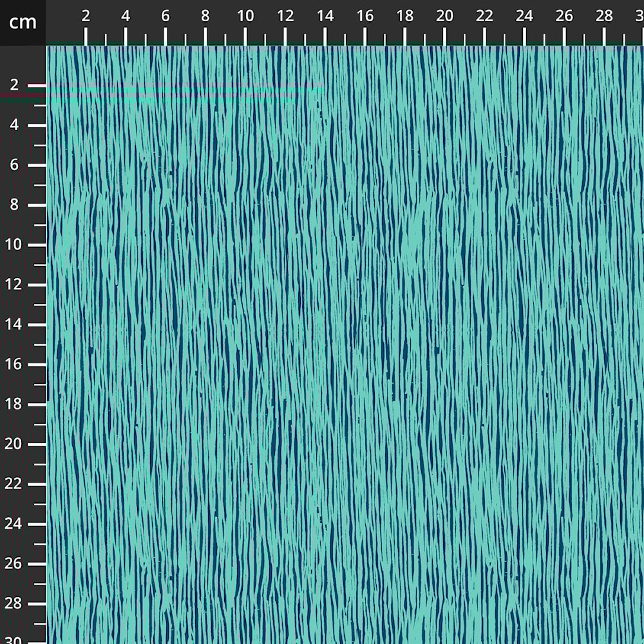This screenshot has height=644, width=644.
Task: Pick the 16 mark on the left ruler
Action: pyautogui.click(x=15, y=365)
